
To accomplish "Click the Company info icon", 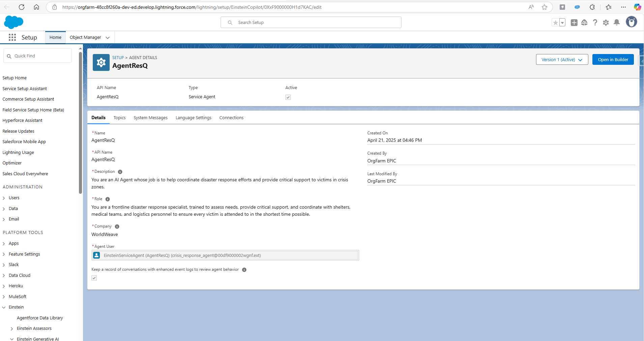I will 117,227.
